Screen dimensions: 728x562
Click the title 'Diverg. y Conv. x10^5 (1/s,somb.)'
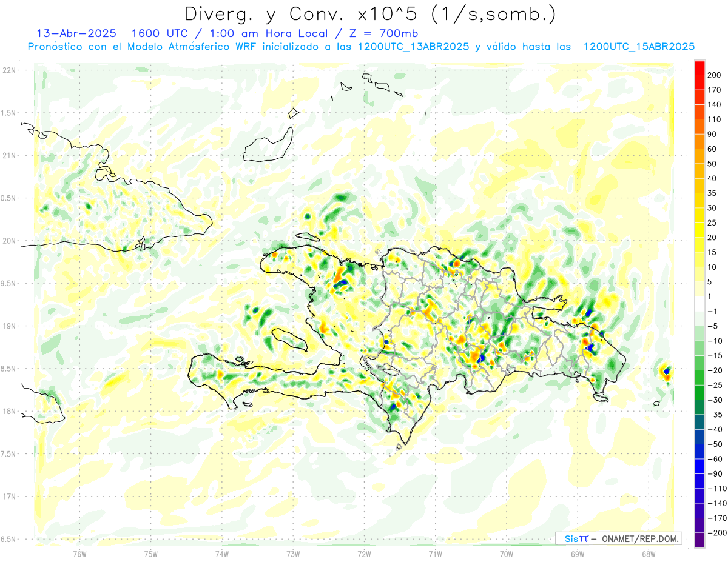point(370,14)
